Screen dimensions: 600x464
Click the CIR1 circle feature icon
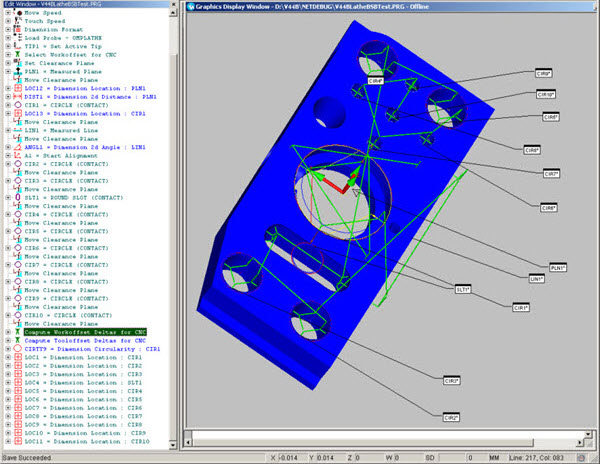(17, 105)
